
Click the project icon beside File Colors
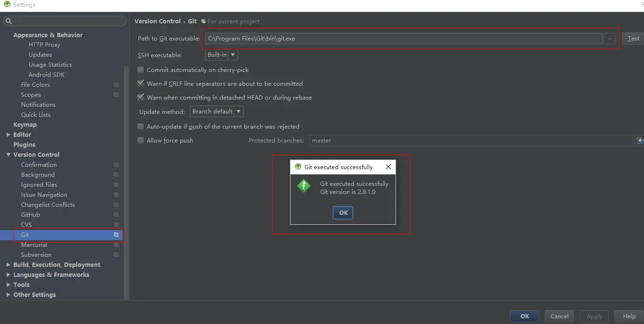click(x=116, y=85)
